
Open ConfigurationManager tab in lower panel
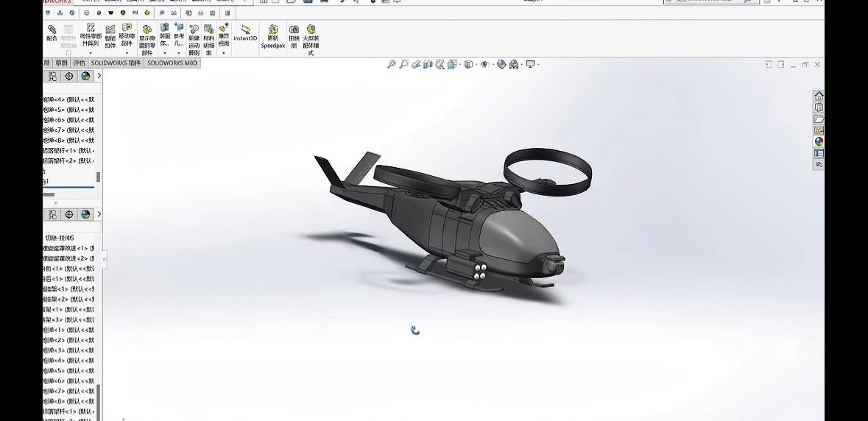click(52, 215)
